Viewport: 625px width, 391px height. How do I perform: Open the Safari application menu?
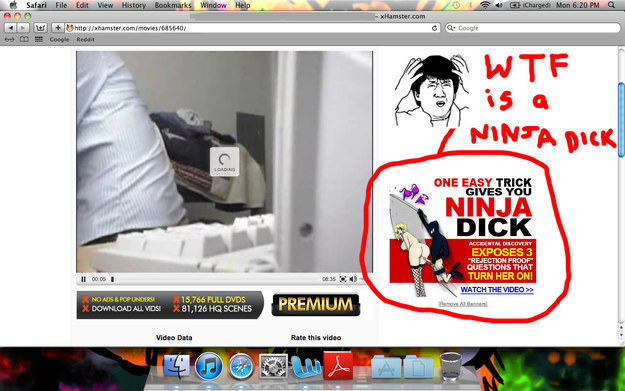click(x=36, y=5)
